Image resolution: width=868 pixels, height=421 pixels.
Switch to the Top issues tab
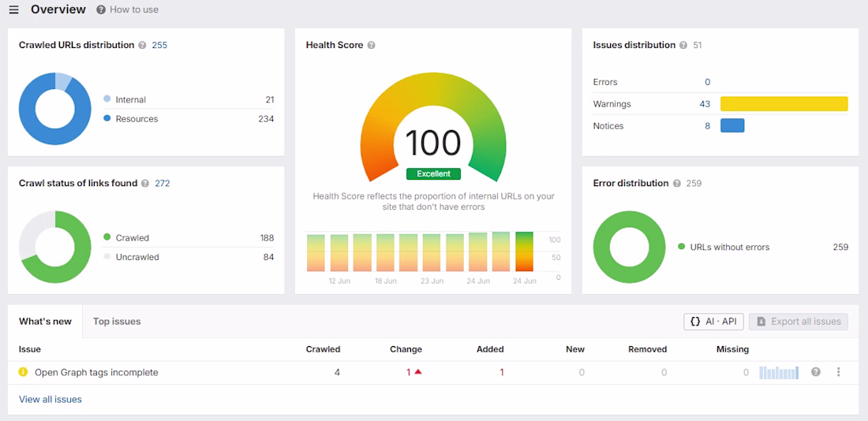117,322
